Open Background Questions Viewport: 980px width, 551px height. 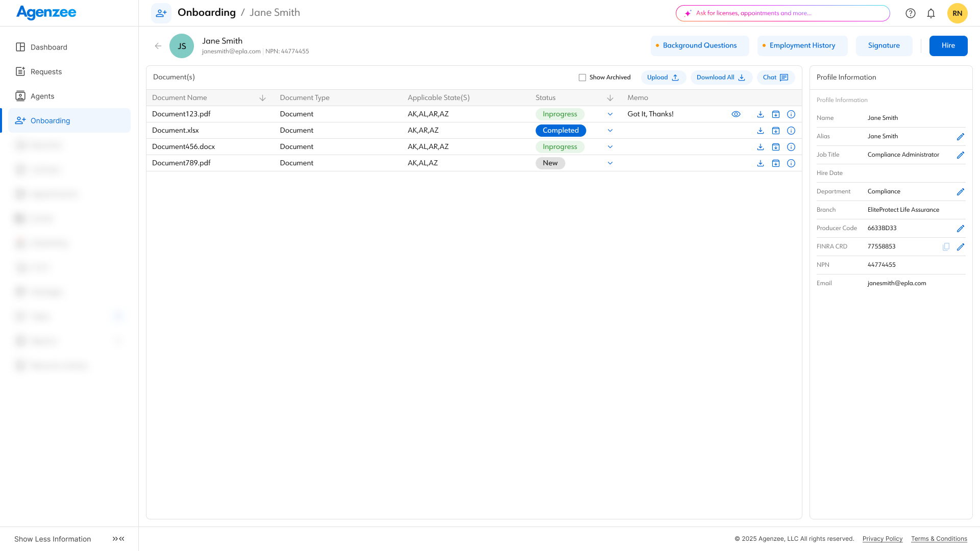pyautogui.click(x=699, y=45)
